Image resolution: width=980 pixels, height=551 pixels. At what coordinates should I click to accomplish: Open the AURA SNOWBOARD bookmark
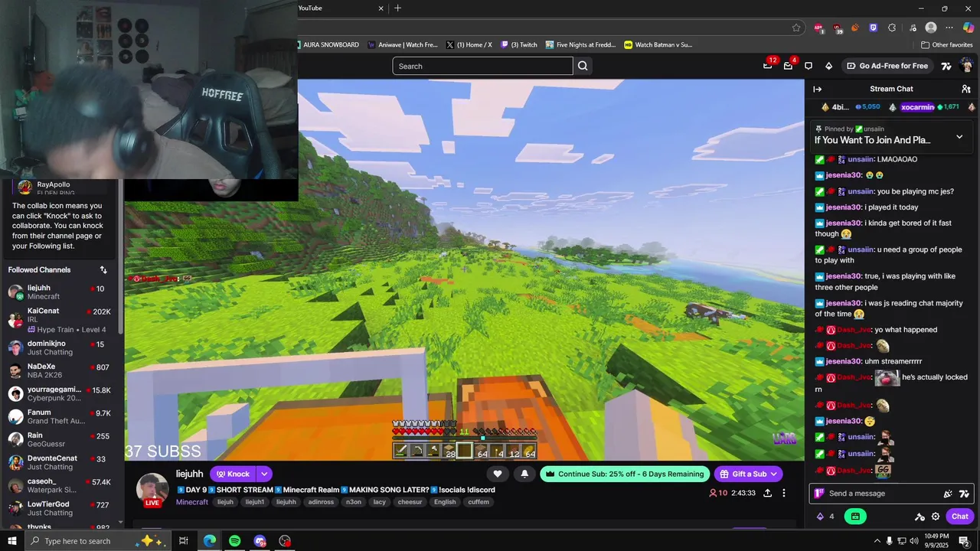(x=328, y=44)
